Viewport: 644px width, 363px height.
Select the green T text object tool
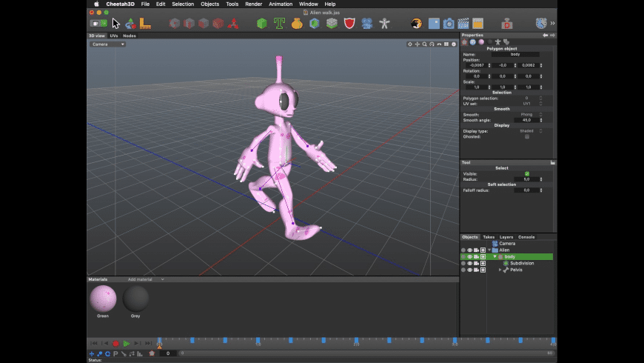(x=279, y=23)
